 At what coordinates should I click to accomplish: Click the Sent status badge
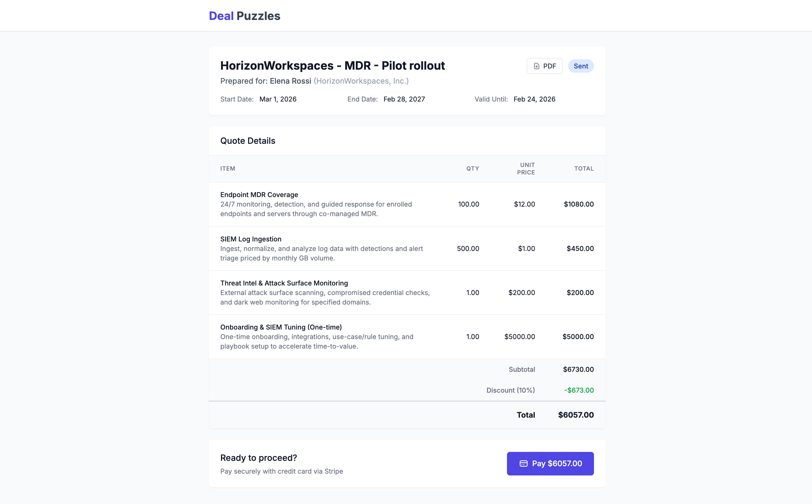580,66
